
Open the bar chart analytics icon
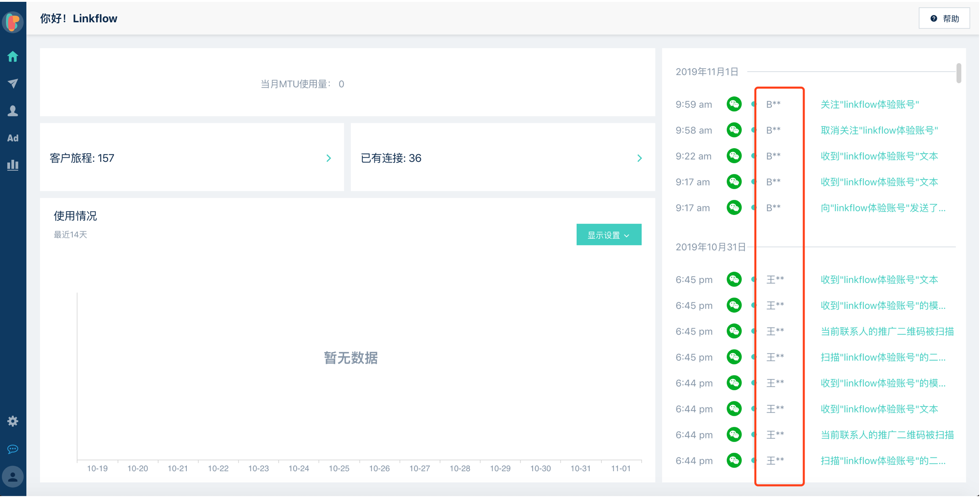click(x=13, y=165)
